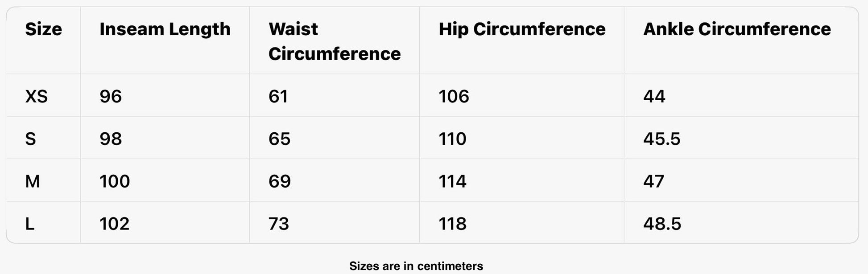Click the XS inseam value 96
Image resolution: width=868 pixels, height=274 pixels.
pos(111,96)
